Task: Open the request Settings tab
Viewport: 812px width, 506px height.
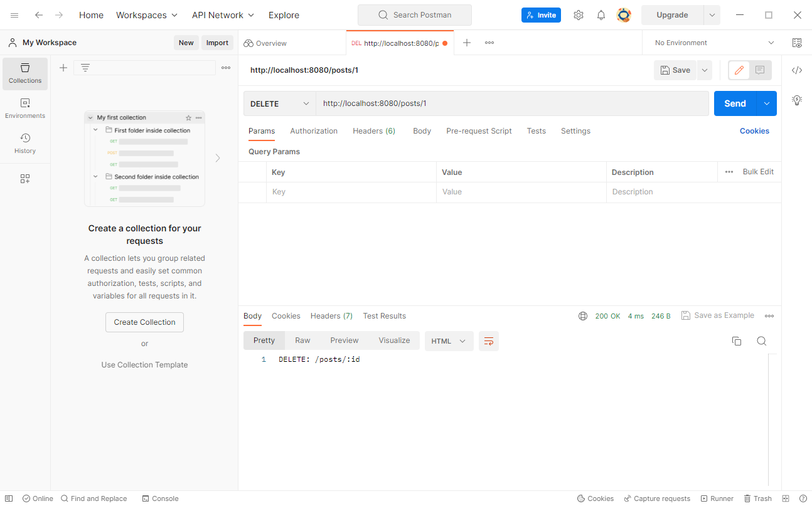Action: (x=575, y=131)
